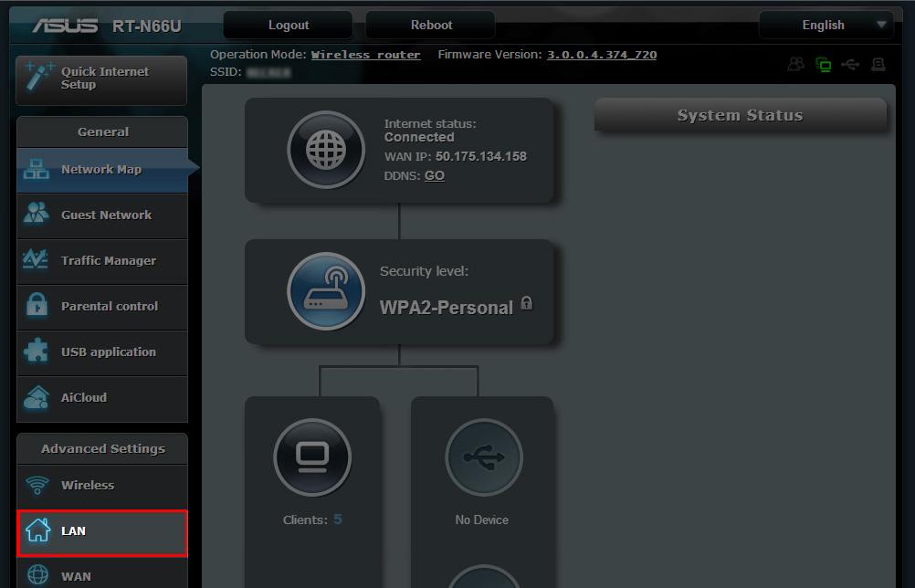
Task: Open LAN advanced settings
Action: 102,532
